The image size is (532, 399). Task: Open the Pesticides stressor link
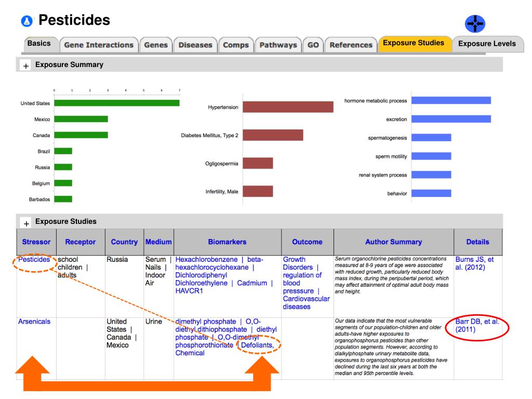click(34, 260)
